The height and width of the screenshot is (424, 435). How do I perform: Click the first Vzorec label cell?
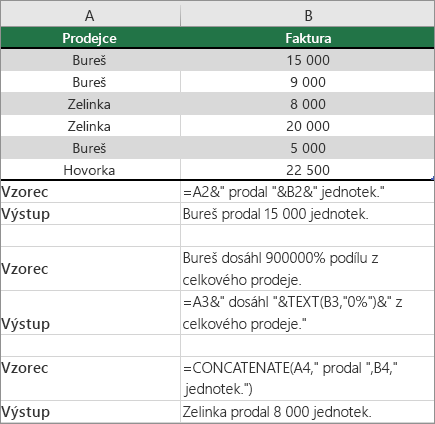point(90,192)
